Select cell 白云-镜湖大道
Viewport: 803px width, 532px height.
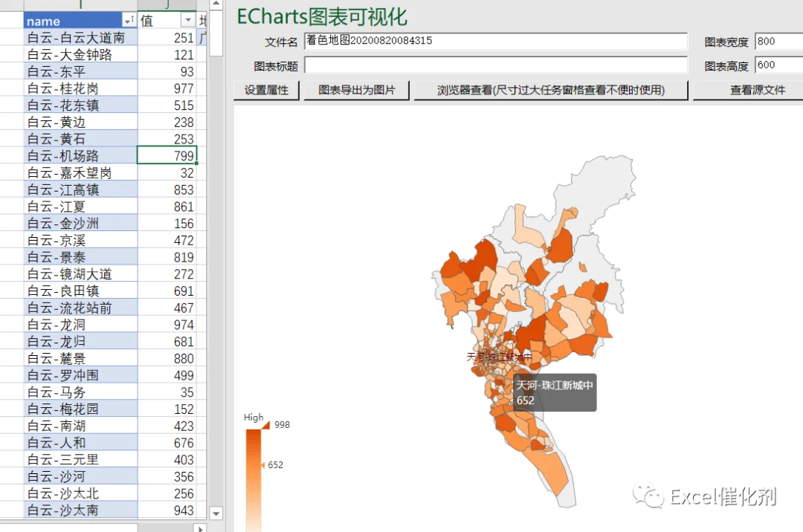(80, 273)
